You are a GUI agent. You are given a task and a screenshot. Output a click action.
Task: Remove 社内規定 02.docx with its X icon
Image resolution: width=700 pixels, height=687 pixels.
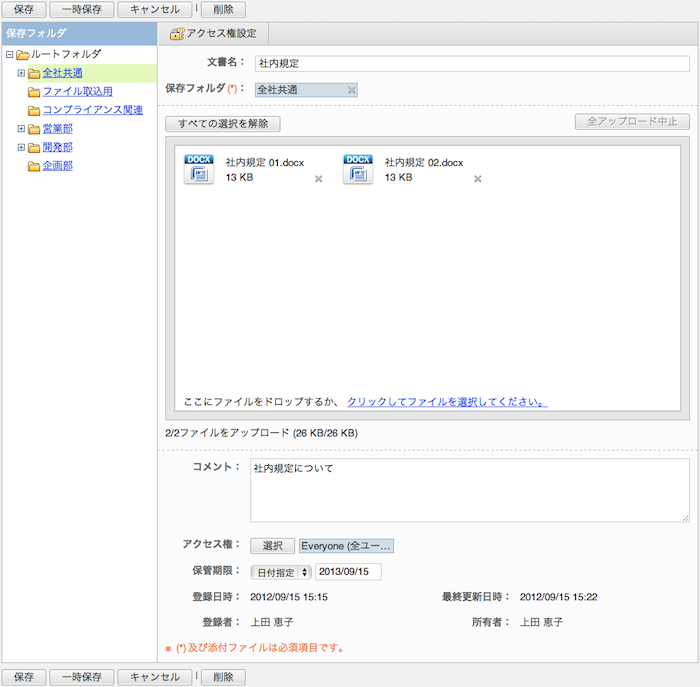click(x=478, y=179)
